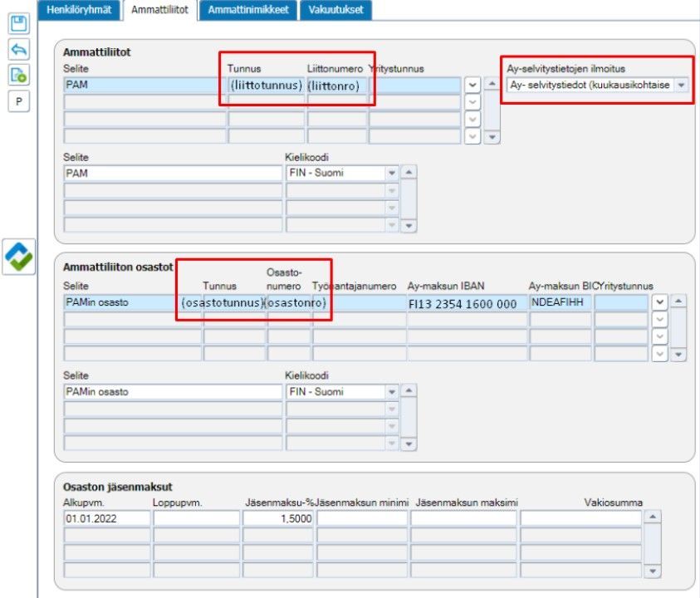Click the Alkupvm. field 01.01.2022
The width and height of the screenshot is (700, 598).
pos(107,518)
